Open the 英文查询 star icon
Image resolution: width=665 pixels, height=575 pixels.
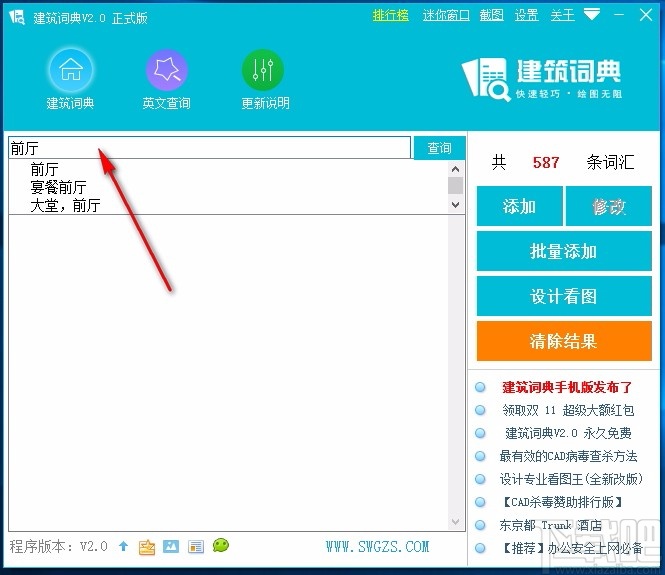tap(167, 70)
